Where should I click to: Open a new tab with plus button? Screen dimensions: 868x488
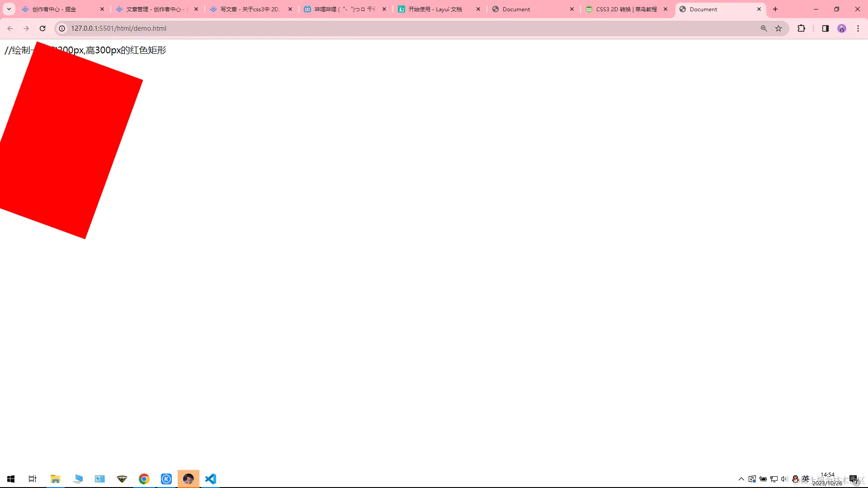(x=775, y=9)
